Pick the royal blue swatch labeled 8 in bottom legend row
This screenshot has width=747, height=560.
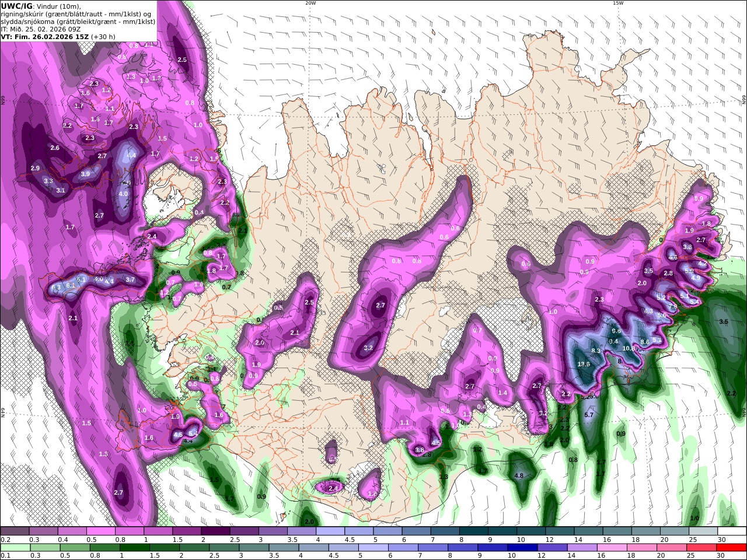[x=462, y=547]
